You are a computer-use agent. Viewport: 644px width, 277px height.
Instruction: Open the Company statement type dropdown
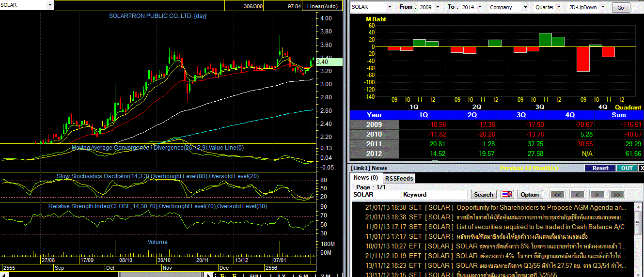(x=525, y=7)
